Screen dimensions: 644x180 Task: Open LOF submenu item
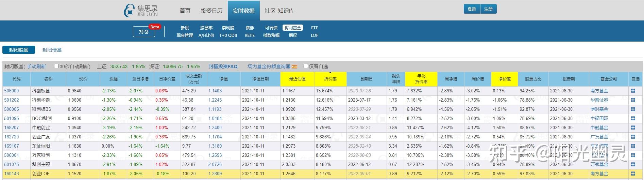[315, 35]
